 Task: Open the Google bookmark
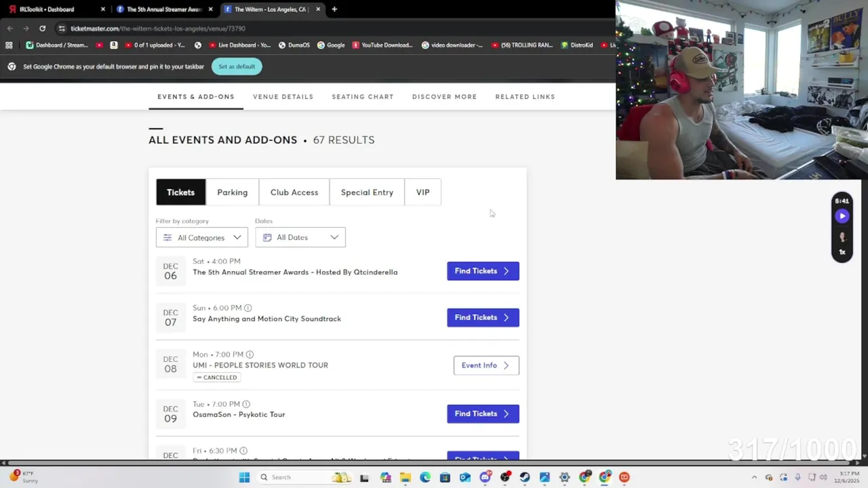[x=331, y=45]
